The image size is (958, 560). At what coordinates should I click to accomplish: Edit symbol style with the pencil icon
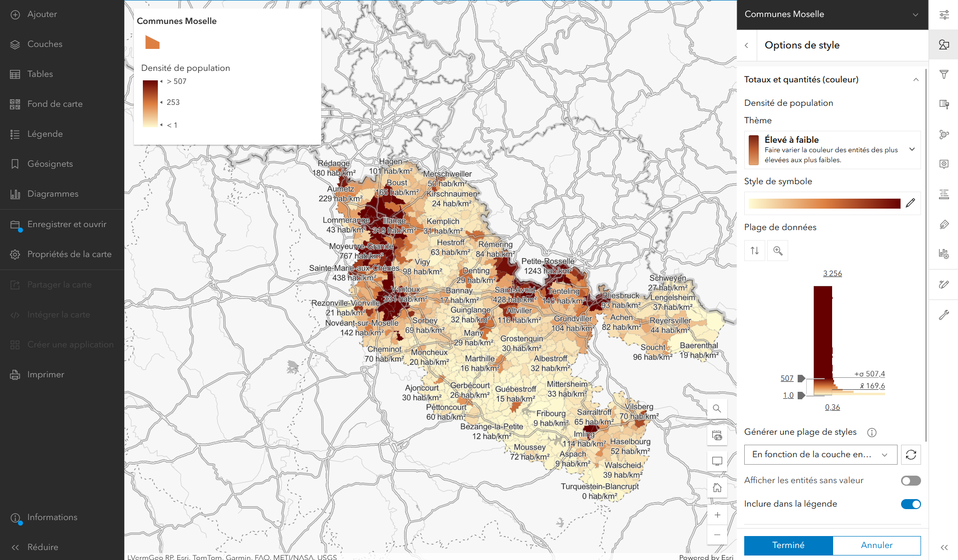click(x=911, y=203)
